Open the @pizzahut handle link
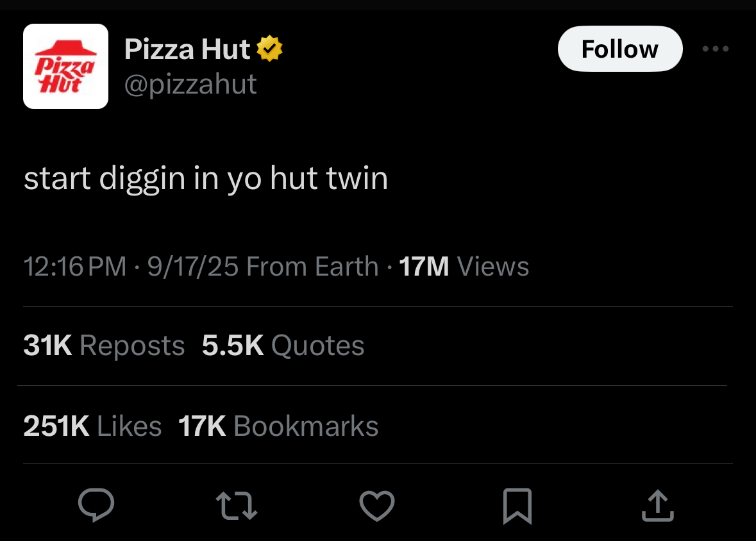 tap(190, 84)
